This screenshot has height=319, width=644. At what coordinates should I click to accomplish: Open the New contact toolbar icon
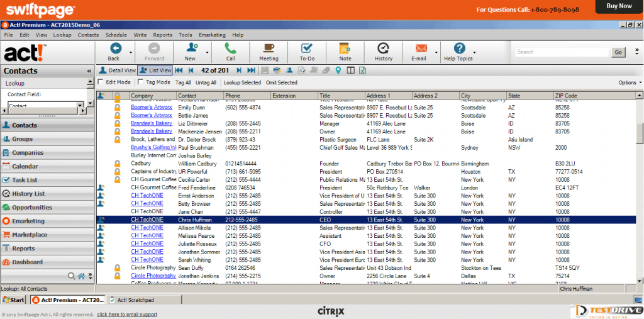pos(191,48)
